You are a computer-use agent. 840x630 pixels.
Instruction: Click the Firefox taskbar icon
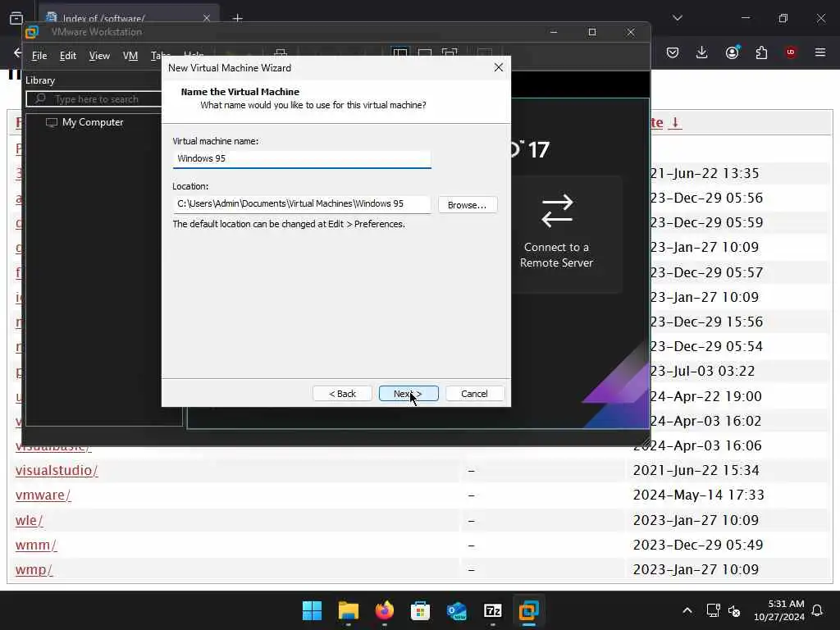pyautogui.click(x=384, y=610)
